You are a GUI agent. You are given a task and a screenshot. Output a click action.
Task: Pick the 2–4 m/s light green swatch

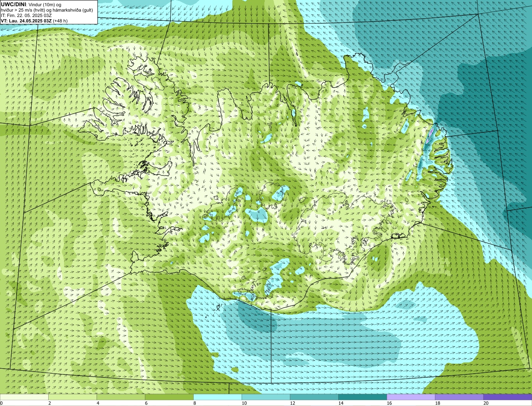(x=73, y=397)
